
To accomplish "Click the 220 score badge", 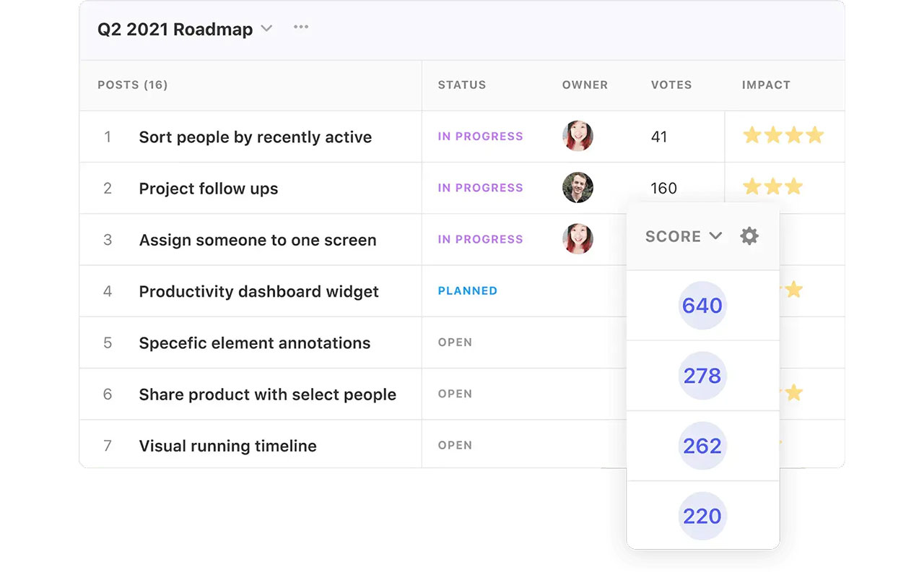I will tap(702, 516).
